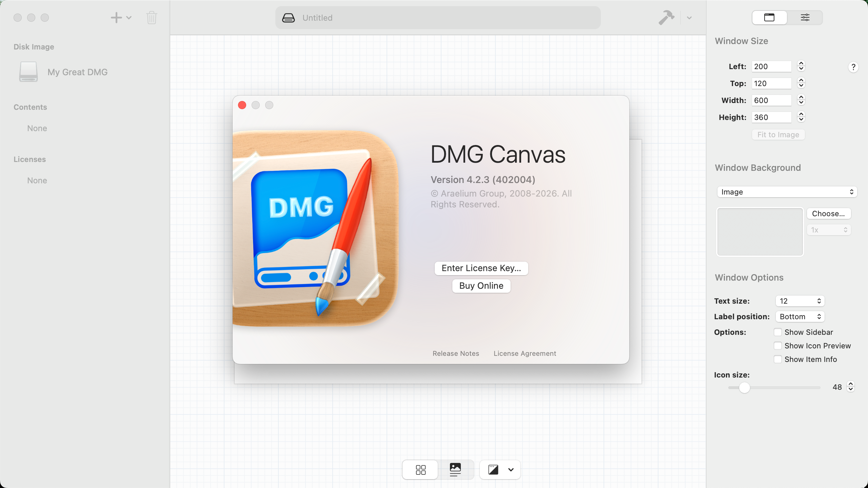Open the Release Notes link
The width and height of the screenshot is (868, 488).
[456, 353]
